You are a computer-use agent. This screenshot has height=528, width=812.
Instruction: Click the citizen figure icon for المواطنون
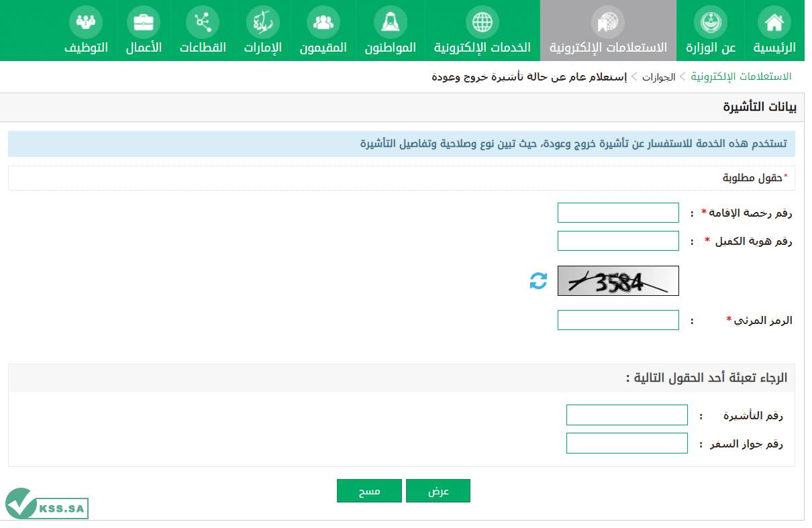390,22
